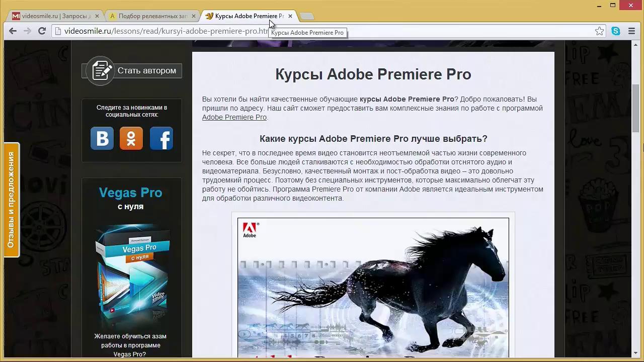Follow the Adobe Premiere Pro text link
The height and width of the screenshot is (362, 644).
point(234,117)
